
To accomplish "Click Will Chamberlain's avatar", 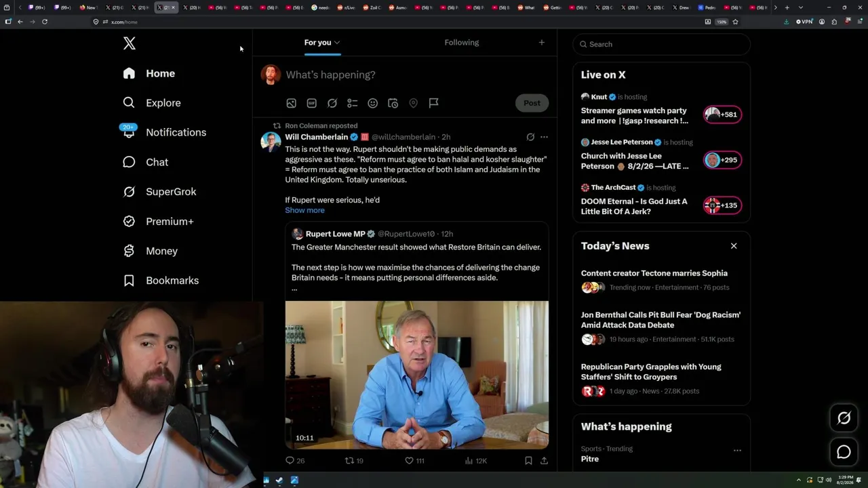I will [x=271, y=142].
